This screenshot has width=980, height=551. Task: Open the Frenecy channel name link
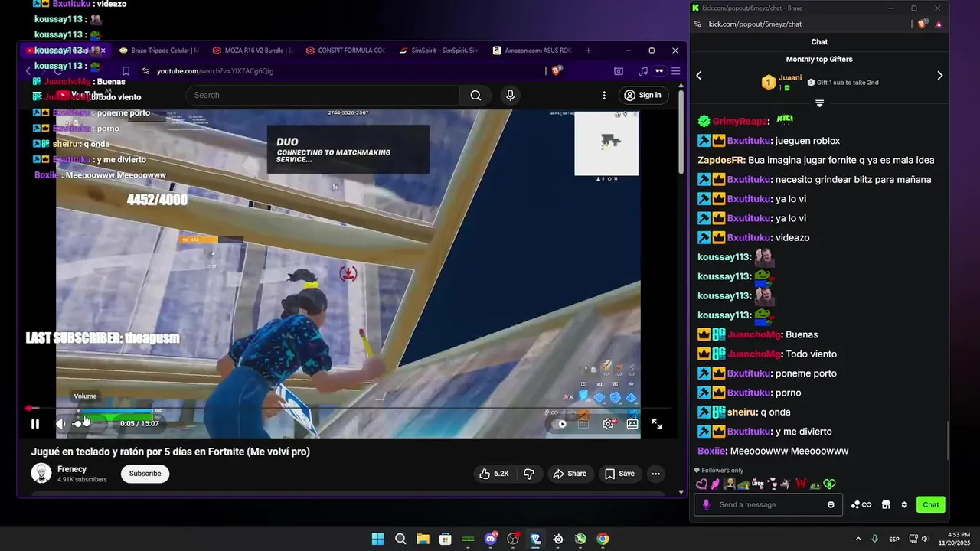(72, 469)
